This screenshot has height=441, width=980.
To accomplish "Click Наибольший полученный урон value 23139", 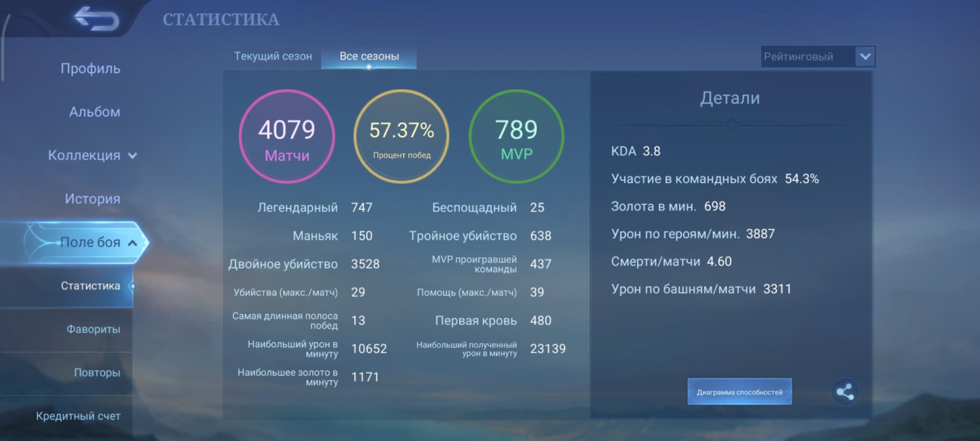I will tap(548, 349).
